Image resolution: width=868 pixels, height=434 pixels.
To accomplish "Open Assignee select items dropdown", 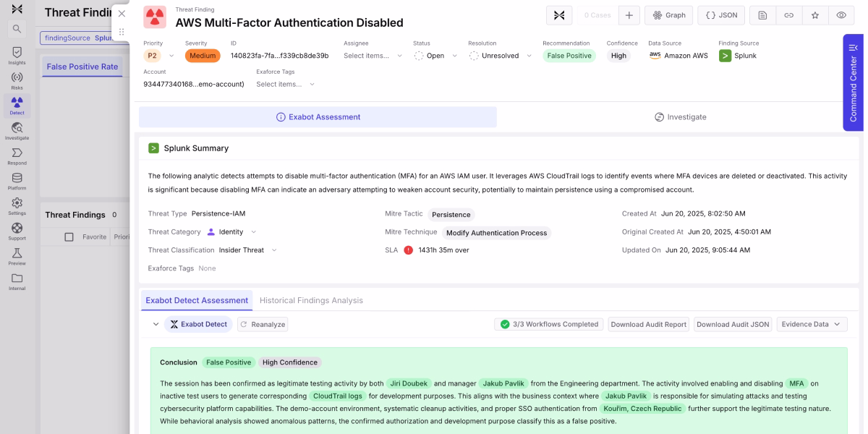I will [x=373, y=56].
